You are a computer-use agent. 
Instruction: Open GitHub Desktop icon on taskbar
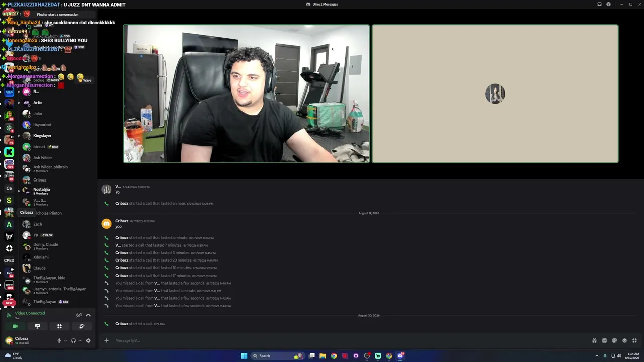(x=356, y=356)
